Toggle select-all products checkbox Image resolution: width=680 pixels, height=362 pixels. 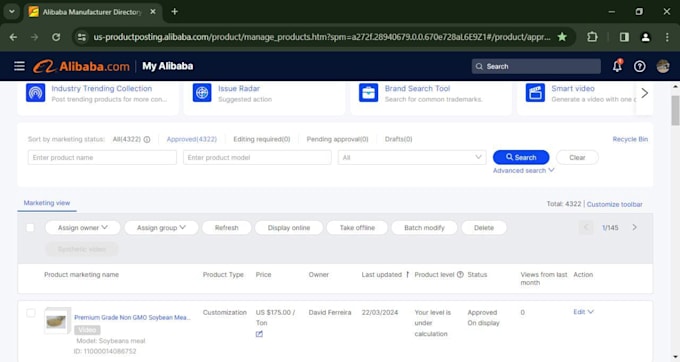pos(30,228)
